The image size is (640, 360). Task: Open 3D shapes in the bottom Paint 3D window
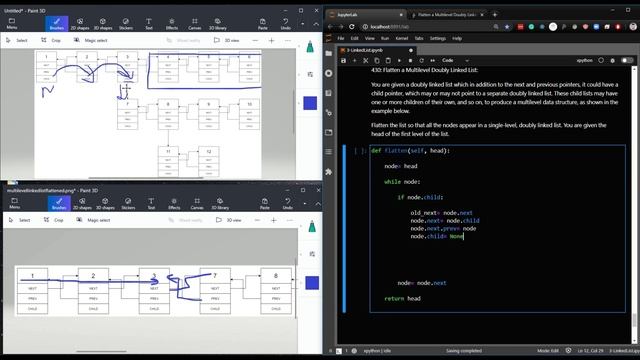pos(105,203)
